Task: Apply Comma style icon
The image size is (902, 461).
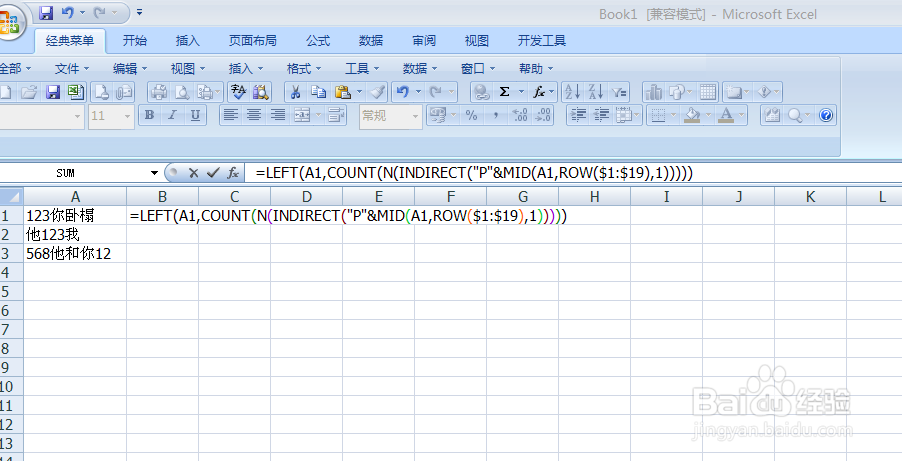Action: 495,116
